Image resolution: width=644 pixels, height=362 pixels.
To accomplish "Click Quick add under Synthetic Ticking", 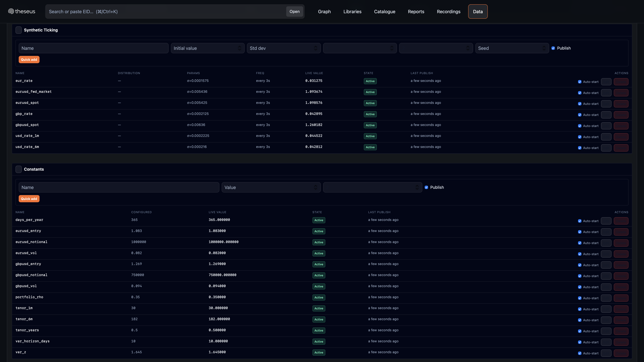I will pyautogui.click(x=29, y=59).
